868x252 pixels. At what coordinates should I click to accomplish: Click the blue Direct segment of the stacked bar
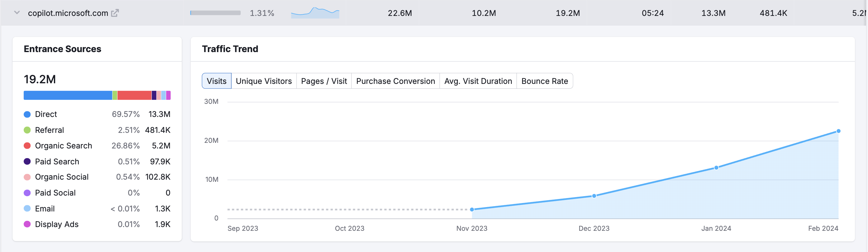[67, 95]
